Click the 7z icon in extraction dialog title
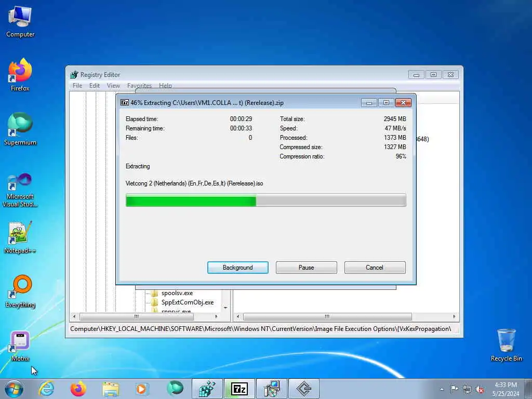Viewport: 532px width, 399px height. (125, 102)
